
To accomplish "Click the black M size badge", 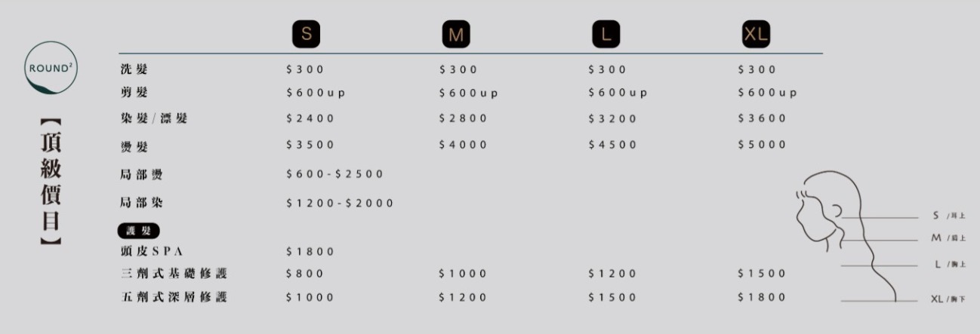I will (455, 34).
